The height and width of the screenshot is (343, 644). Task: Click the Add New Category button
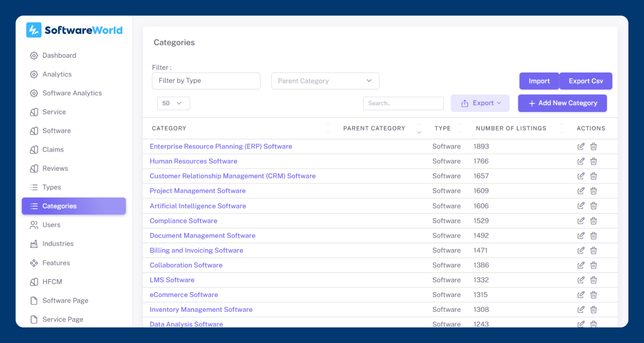[x=562, y=103]
